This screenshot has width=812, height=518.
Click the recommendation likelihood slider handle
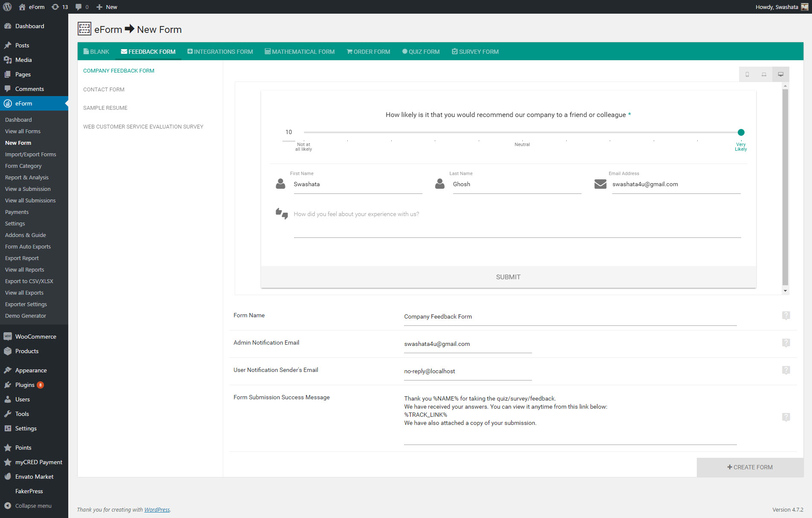[x=741, y=132]
